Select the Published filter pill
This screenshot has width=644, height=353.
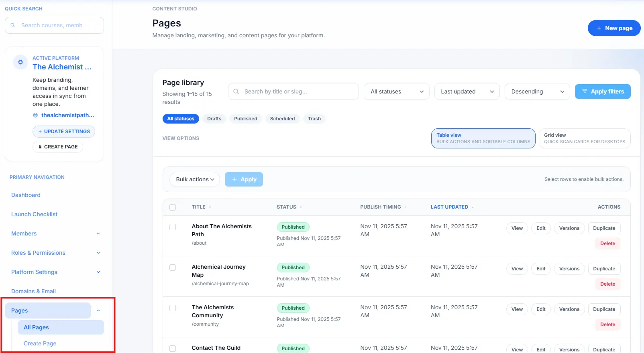(246, 119)
